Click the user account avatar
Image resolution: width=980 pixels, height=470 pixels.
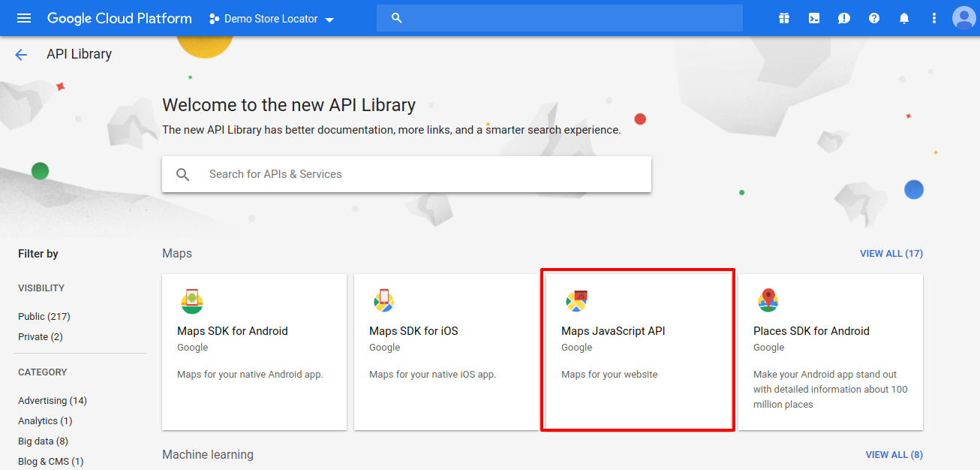click(963, 18)
